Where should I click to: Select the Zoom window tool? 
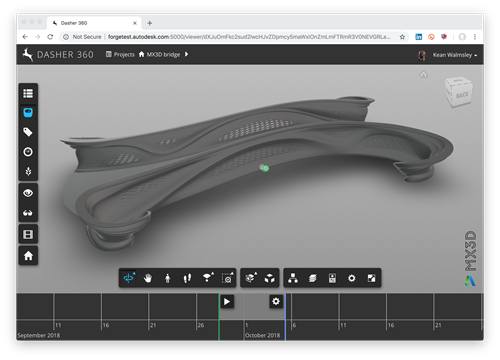(227, 278)
